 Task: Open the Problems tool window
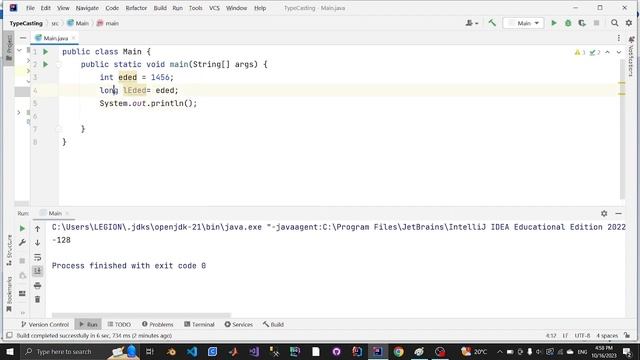point(158,324)
